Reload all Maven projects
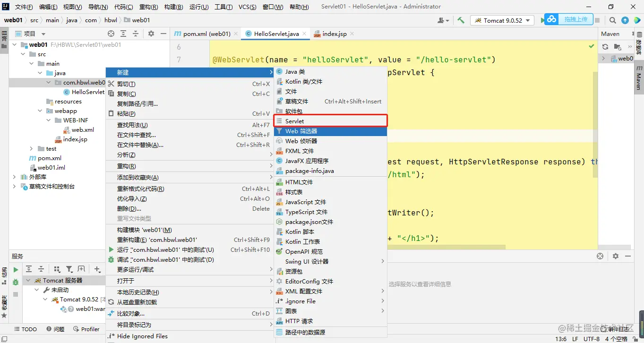This screenshot has width=644, height=343. point(605,47)
